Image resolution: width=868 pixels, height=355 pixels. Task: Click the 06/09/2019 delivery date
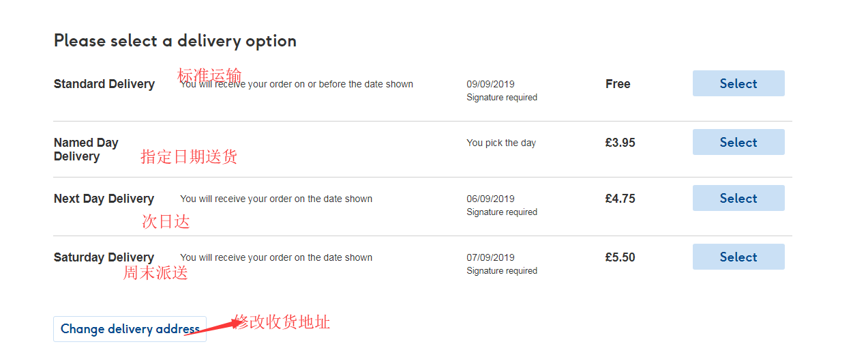click(x=490, y=199)
